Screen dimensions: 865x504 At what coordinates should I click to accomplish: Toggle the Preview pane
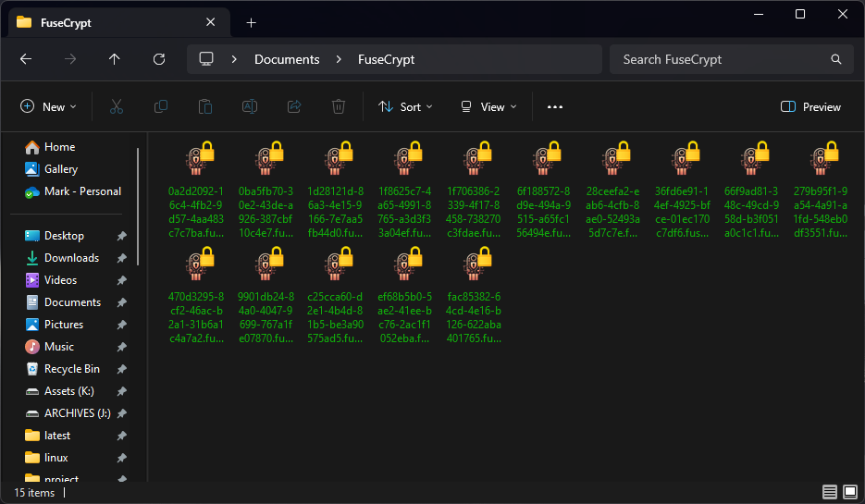click(x=810, y=107)
